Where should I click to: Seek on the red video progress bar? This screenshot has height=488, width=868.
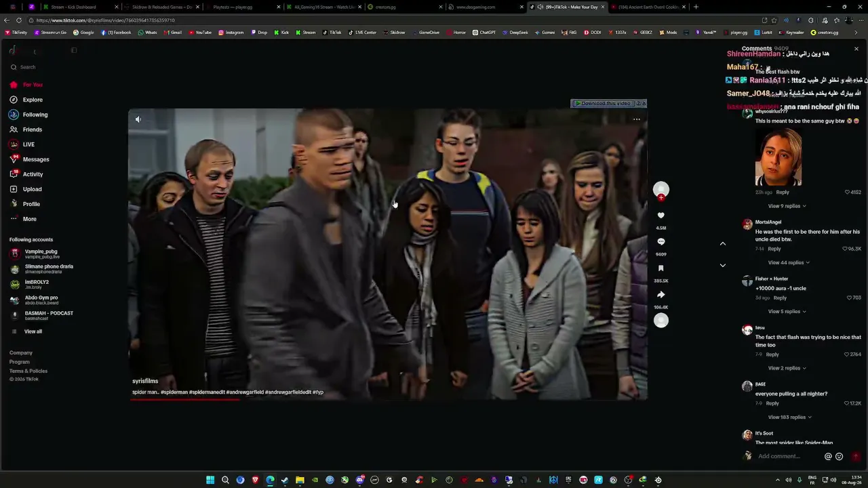point(388,399)
